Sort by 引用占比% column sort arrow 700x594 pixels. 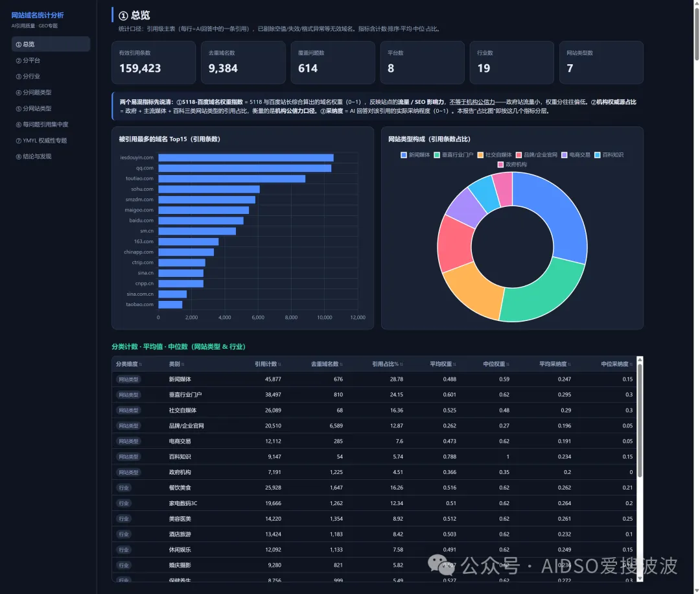(x=401, y=364)
